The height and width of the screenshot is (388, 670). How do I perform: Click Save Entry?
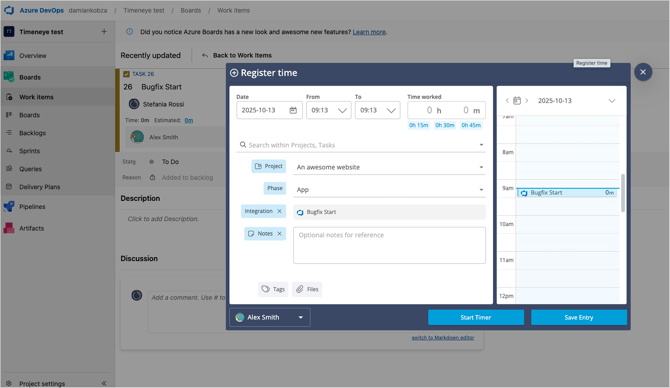click(579, 317)
